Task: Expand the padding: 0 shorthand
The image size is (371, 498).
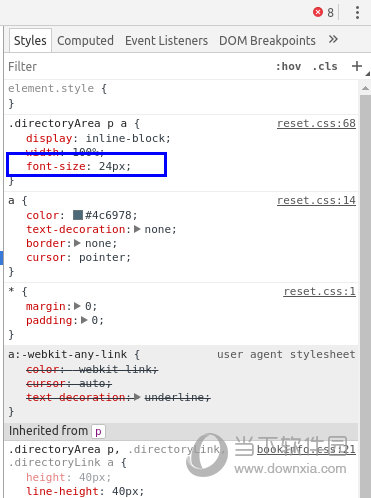Action: pos(84,320)
